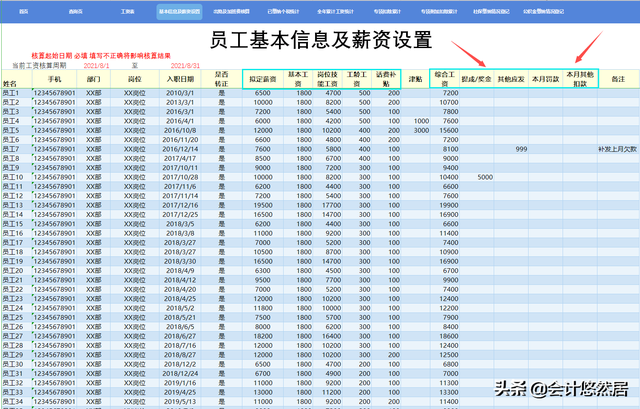This screenshot has height=409, width=640.
Task: Open the 已缴纳个税统计 tab
Action: click(x=283, y=11)
